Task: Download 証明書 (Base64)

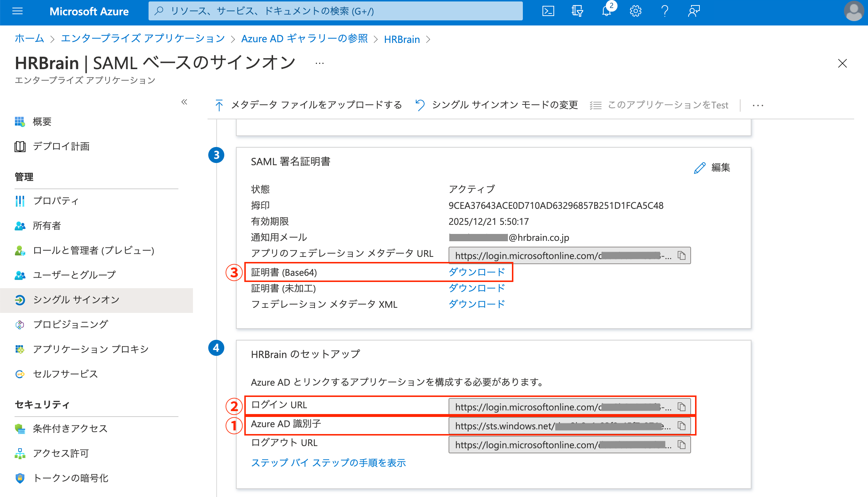Action: pos(477,272)
